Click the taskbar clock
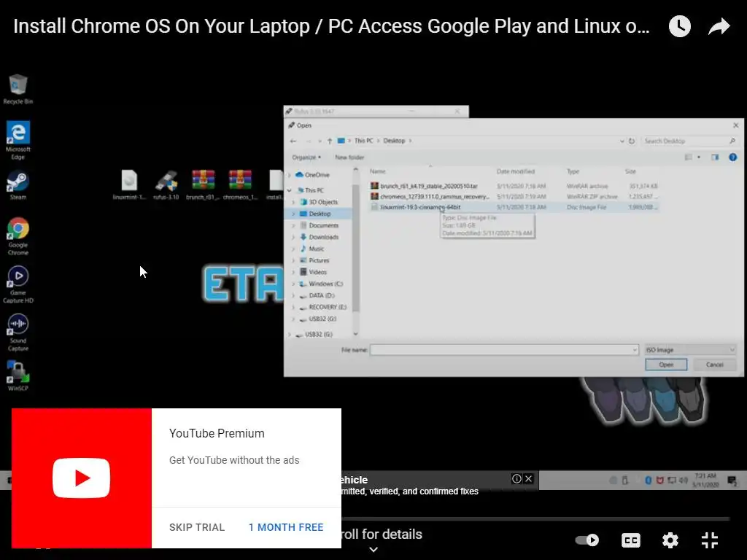 (705, 480)
